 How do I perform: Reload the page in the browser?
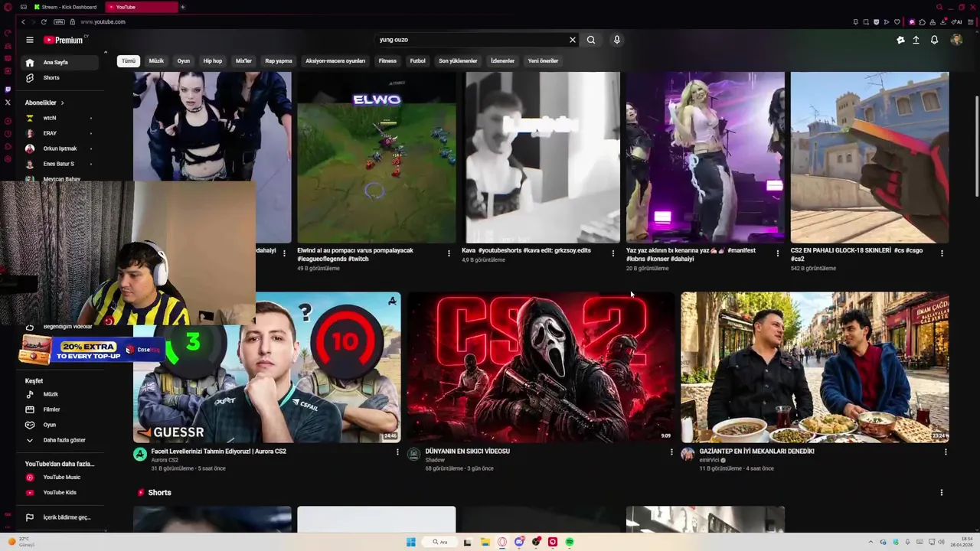pos(44,22)
